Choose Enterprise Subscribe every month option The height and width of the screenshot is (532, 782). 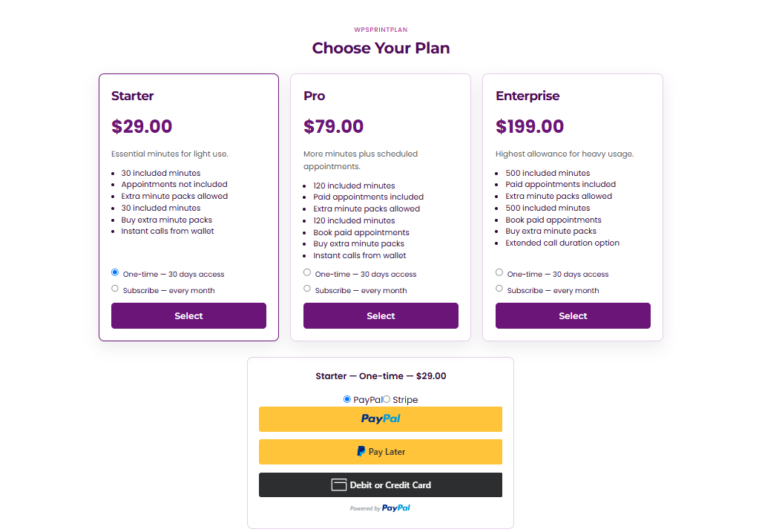499,289
